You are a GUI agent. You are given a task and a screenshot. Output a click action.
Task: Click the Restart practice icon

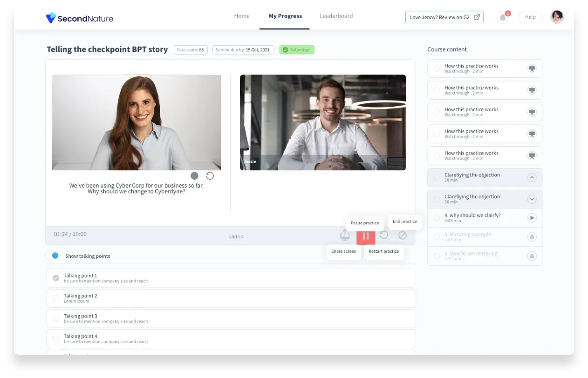click(384, 235)
